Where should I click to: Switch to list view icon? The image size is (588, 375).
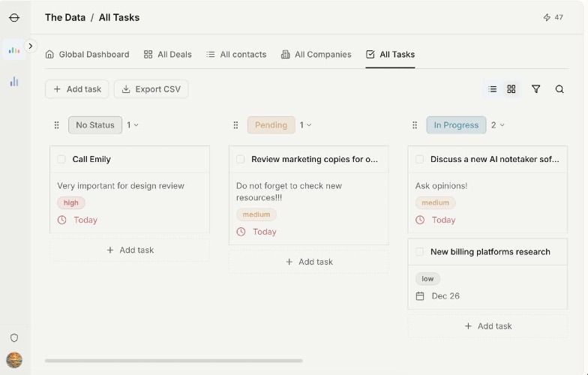[492, 88]
